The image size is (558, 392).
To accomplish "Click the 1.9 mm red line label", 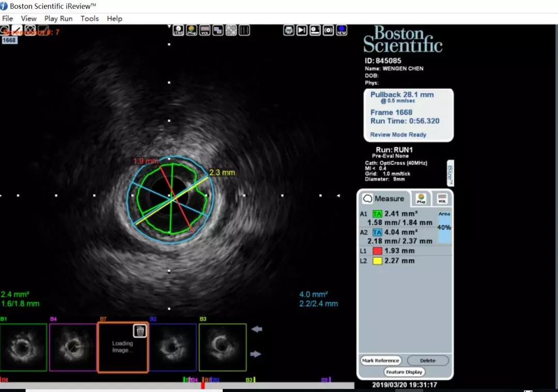I will [x=146, y=161].
